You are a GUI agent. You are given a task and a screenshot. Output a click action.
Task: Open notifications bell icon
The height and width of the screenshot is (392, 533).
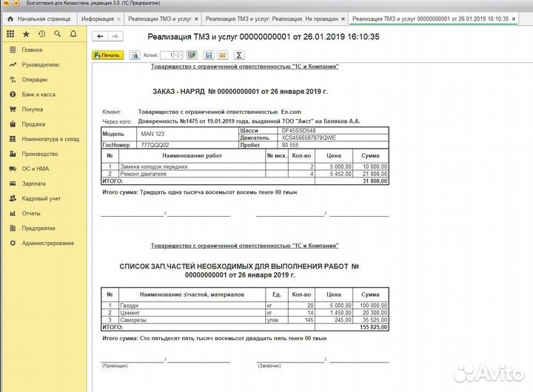(x=73, y=34)
